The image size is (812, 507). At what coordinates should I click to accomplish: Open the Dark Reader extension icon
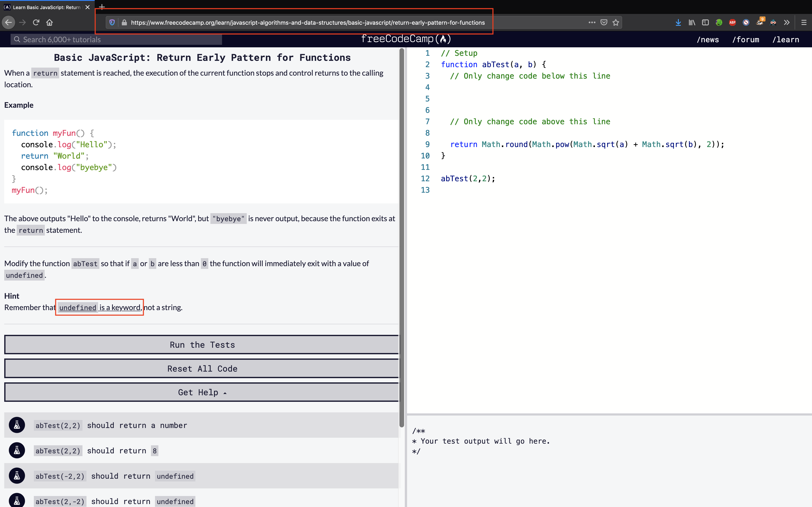(x=774, y=22)
